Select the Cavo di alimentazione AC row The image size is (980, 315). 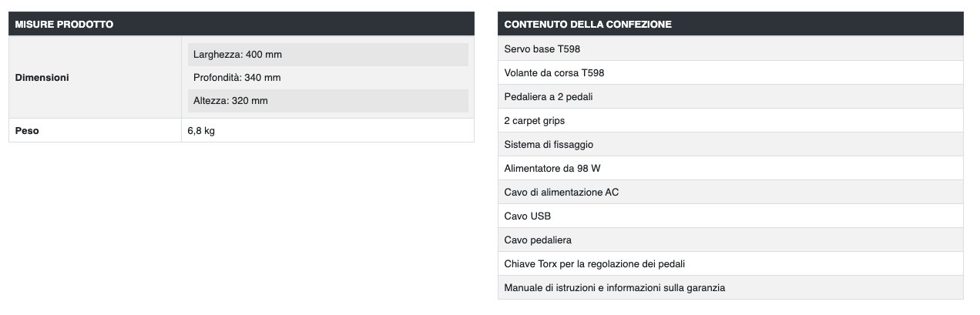click(561, 193)
